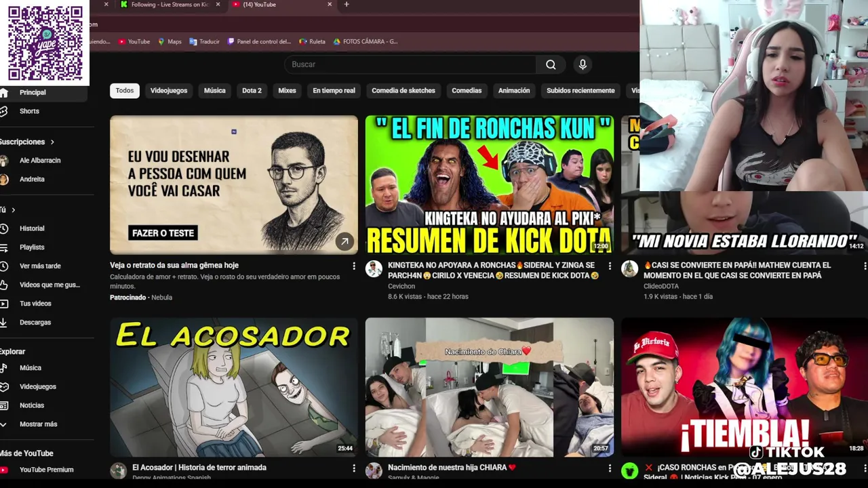Select the Comedias filter chip
The width and height of the screenshot is (868, 488).
point(467,91)
